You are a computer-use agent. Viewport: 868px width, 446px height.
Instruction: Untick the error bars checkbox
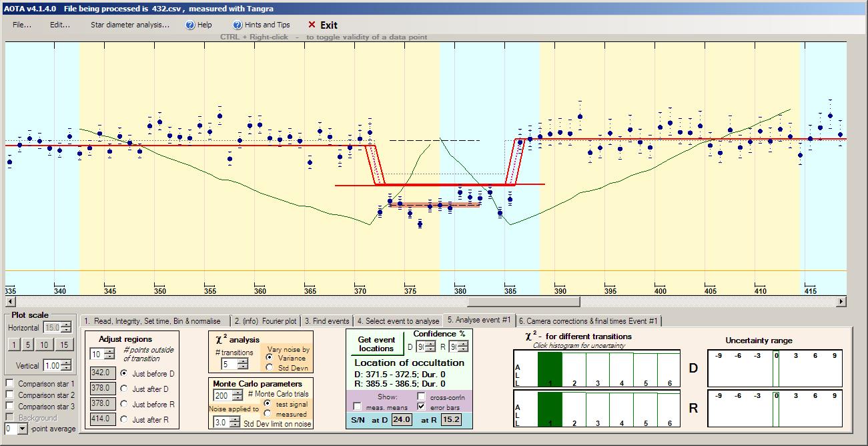click(x=421, y=407)
